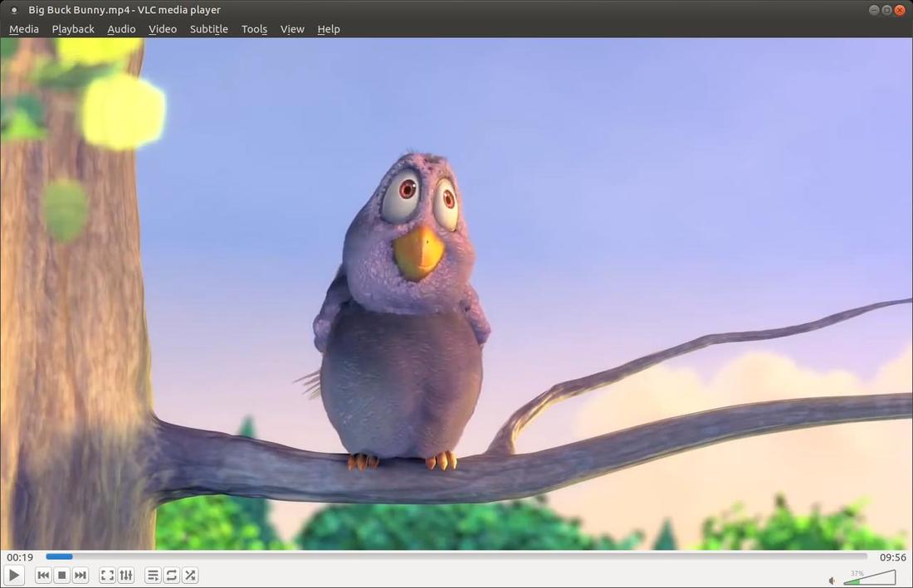Click the VLC icon in the title bar
The width and height of the screenshot is (913, 588).
point(14,10)
